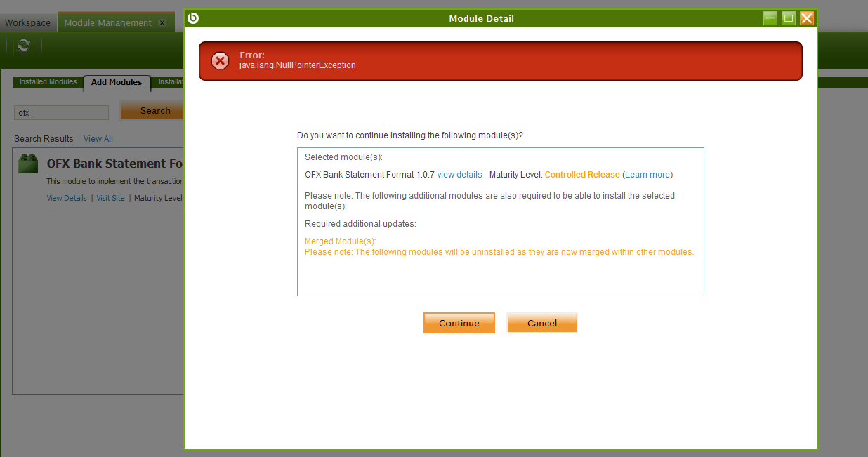Click the Controlled Release maturity label
This screenshot has height=457, width=868.
coord(582,175)
